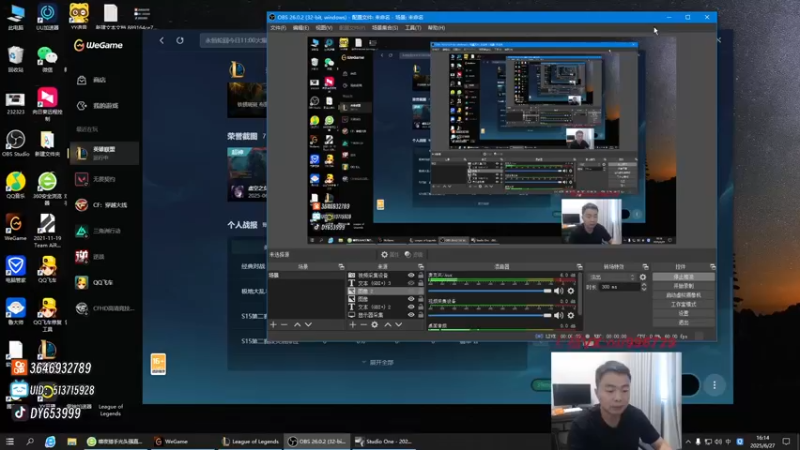
Task: Toggle visibility of the 图像 source without number
Action: pyautogui.click(x=411, y=299)
